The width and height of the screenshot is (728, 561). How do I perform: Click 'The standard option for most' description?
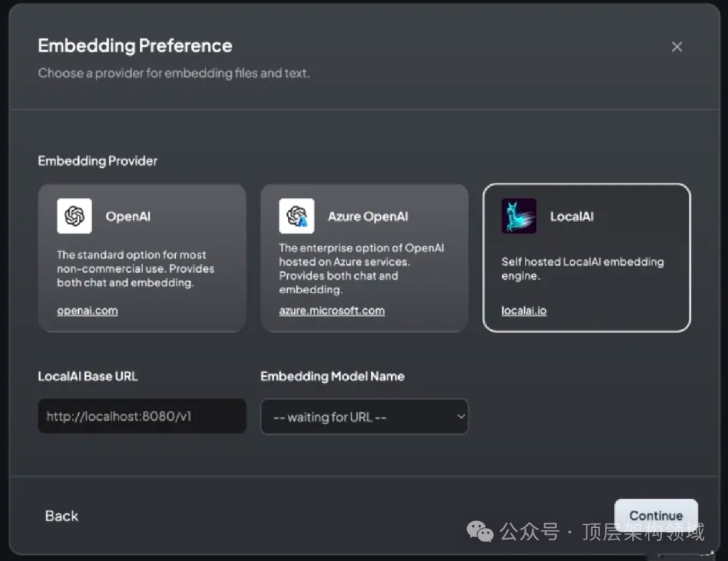point(135,268)
